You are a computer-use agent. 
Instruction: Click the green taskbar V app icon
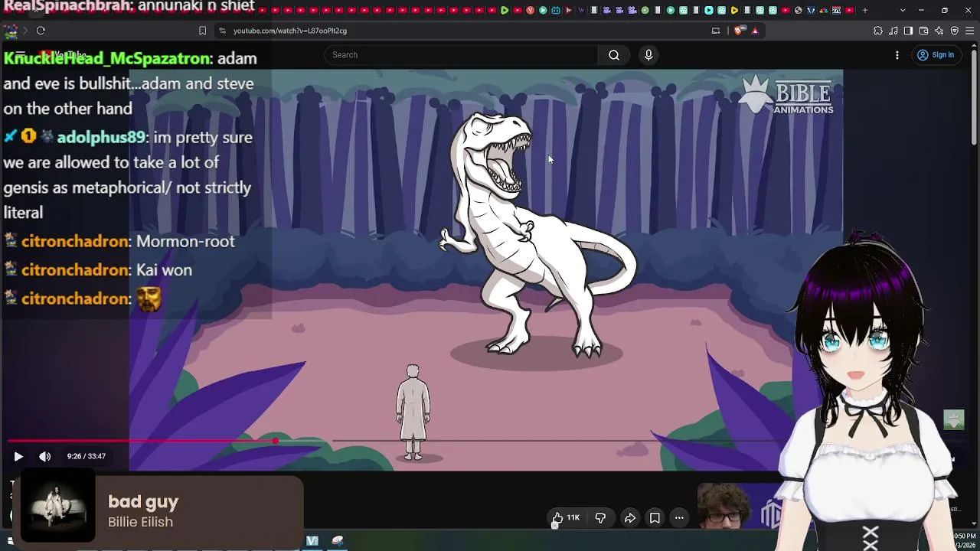(312, 541)
